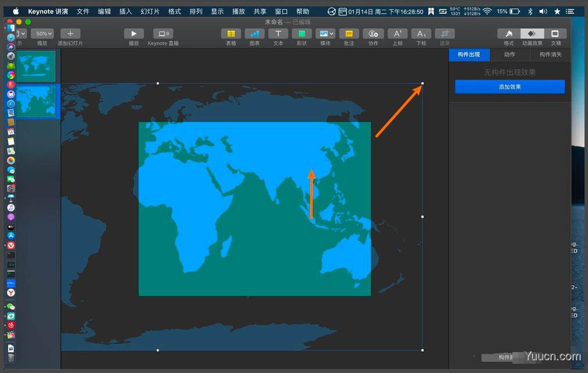The image size is (588, 373).
Task: Insert a table from the toolbar
Action: 231,34
